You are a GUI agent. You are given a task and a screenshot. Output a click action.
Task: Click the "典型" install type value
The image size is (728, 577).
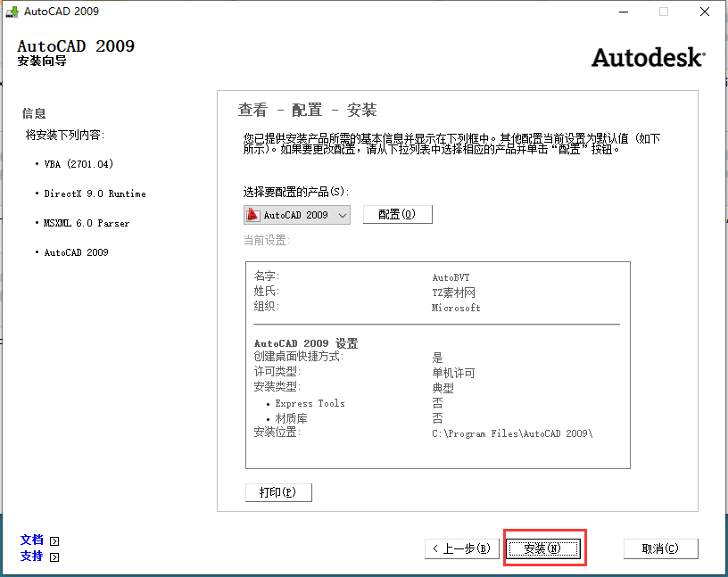pos(443,388)
